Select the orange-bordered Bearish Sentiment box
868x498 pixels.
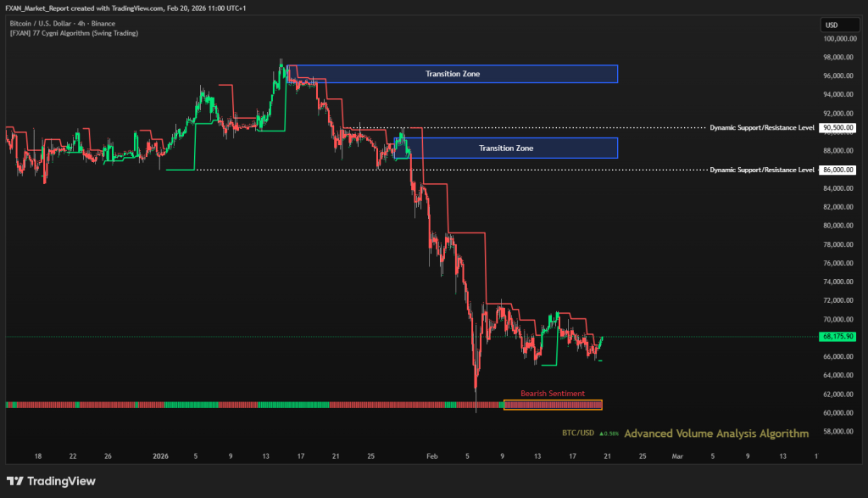[x=553, y=406]
